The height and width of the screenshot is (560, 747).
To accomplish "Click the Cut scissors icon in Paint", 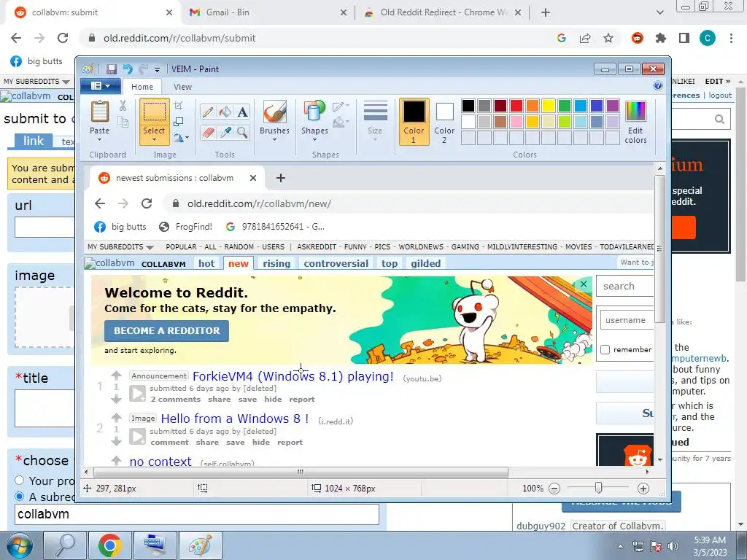I will pos(123,105).
